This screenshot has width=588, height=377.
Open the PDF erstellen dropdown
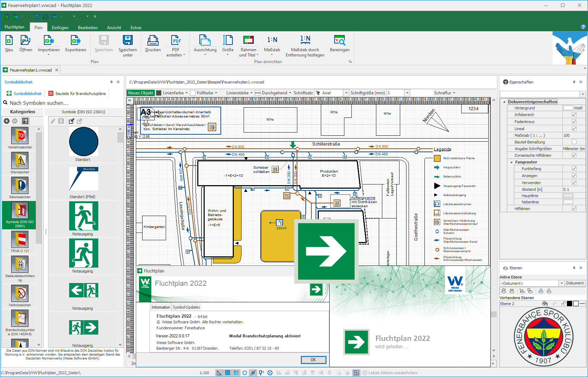[184, 55]
